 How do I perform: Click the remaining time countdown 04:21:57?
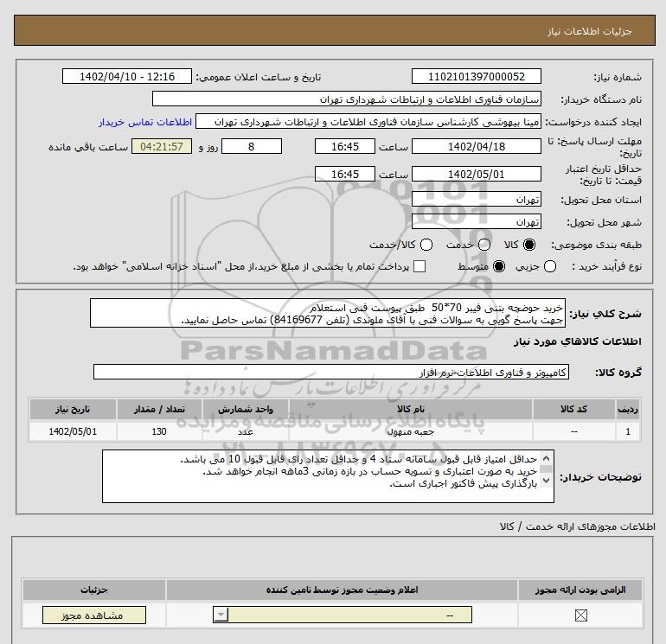(162, 146)
